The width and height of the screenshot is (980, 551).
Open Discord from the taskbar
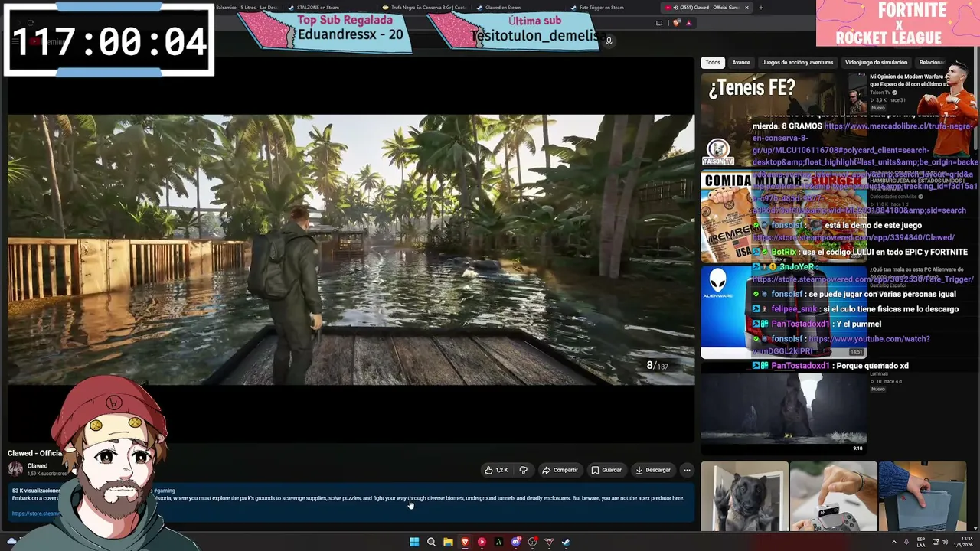tap(515, 542)
